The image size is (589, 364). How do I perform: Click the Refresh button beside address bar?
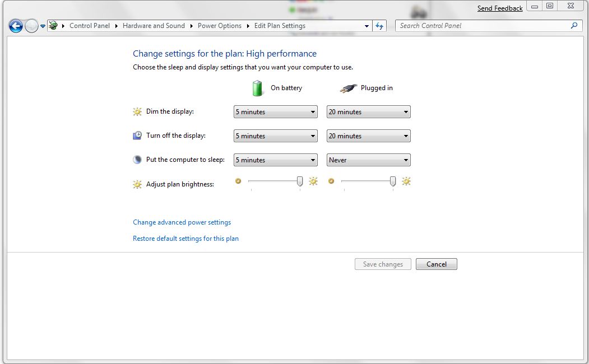[x=379, y=26]
